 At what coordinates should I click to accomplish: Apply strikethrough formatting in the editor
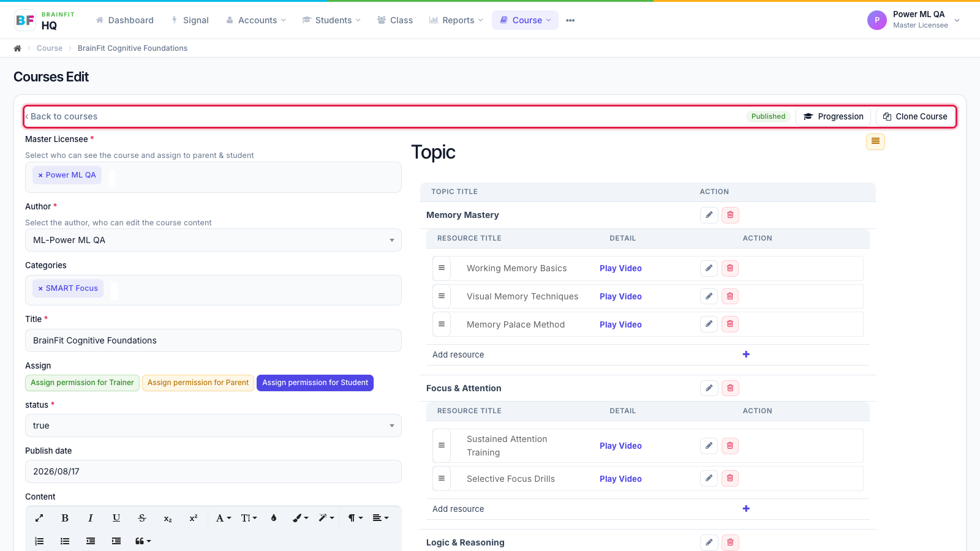pyautogui.click(x=142, y=518)
